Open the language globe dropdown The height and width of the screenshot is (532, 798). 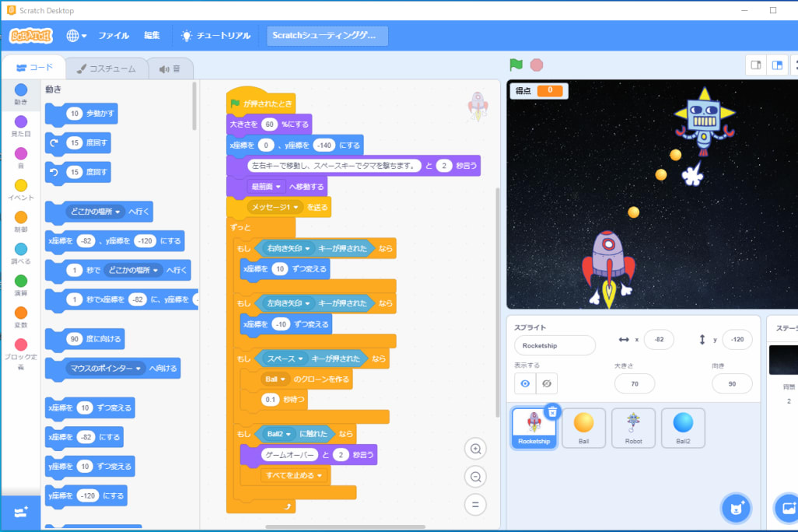(76, 36)
